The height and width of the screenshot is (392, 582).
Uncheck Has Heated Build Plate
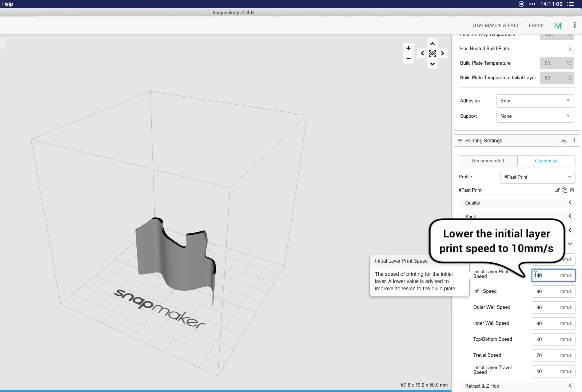click(x=569, y=48)
